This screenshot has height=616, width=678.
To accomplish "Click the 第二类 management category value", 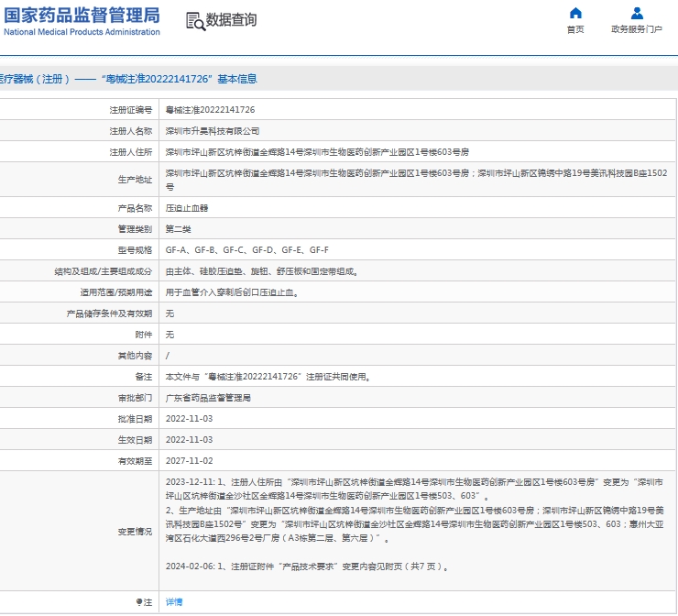I will point(178,229).
